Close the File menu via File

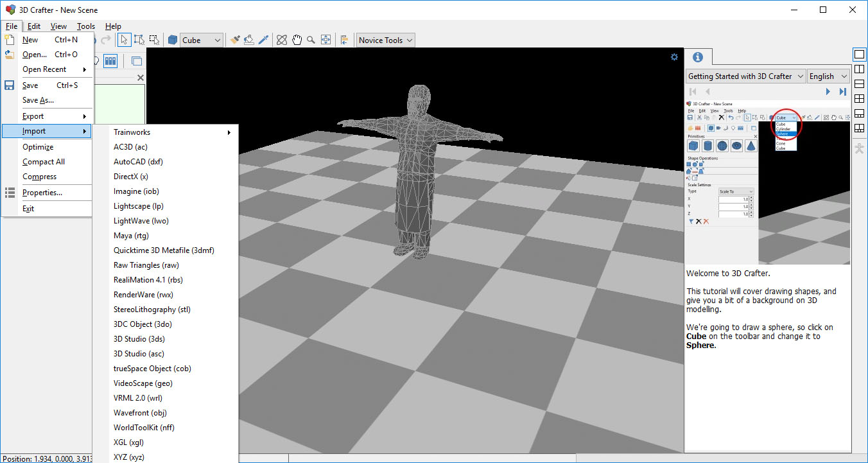[x=12, y=26]
